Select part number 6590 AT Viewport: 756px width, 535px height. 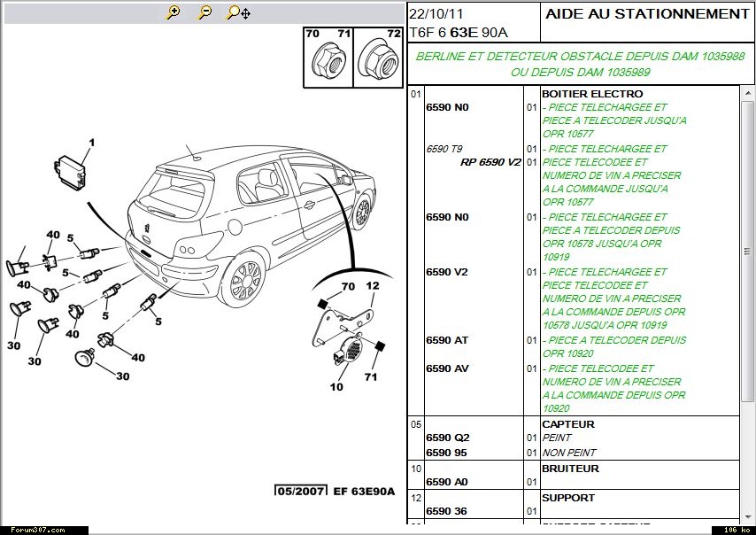pos(447,340)
